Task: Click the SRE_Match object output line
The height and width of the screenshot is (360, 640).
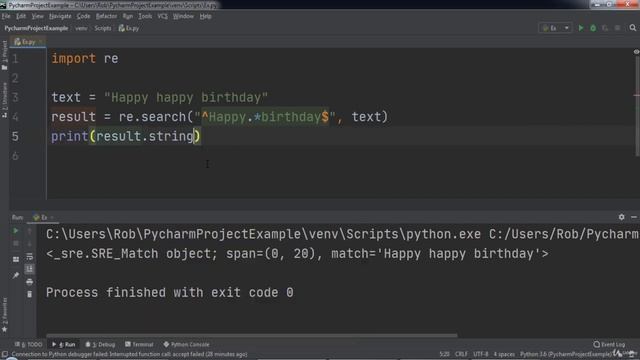Action: pos(297,254)
